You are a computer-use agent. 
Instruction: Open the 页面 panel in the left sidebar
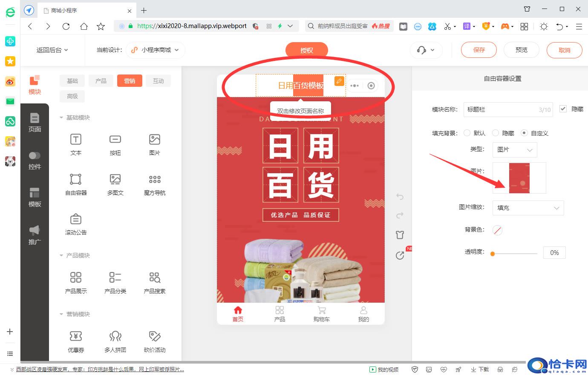point(35,123)
